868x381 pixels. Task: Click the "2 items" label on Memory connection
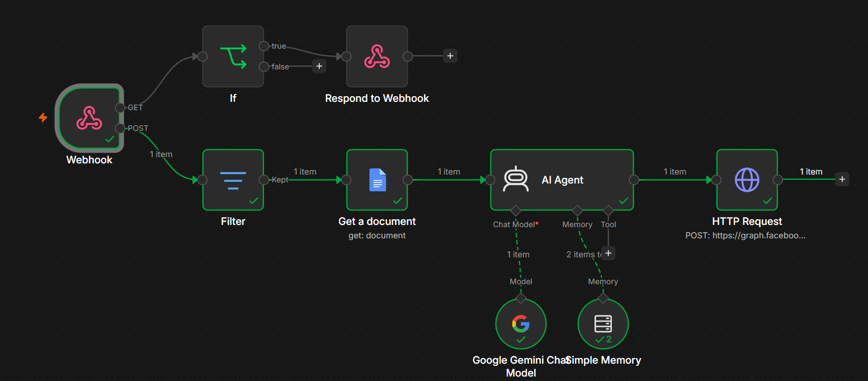pyautogui.click(x=584, y=254)
